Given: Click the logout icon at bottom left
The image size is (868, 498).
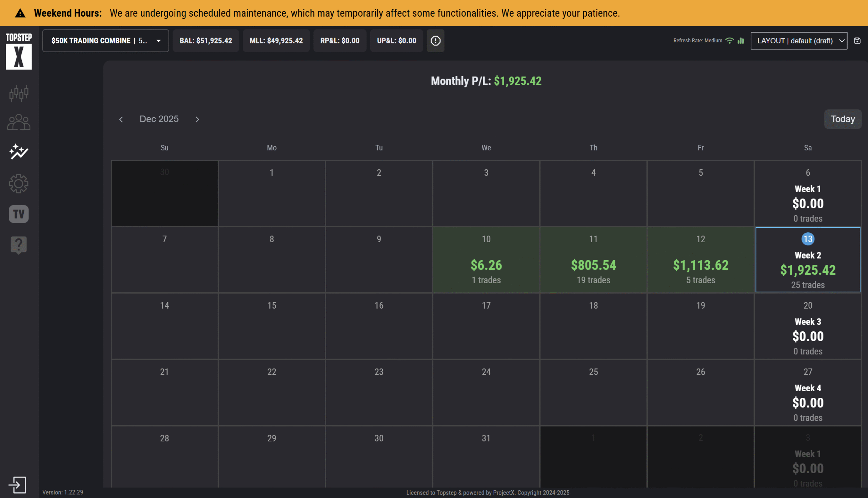Looking at the screenshot, I should (17, 485).
